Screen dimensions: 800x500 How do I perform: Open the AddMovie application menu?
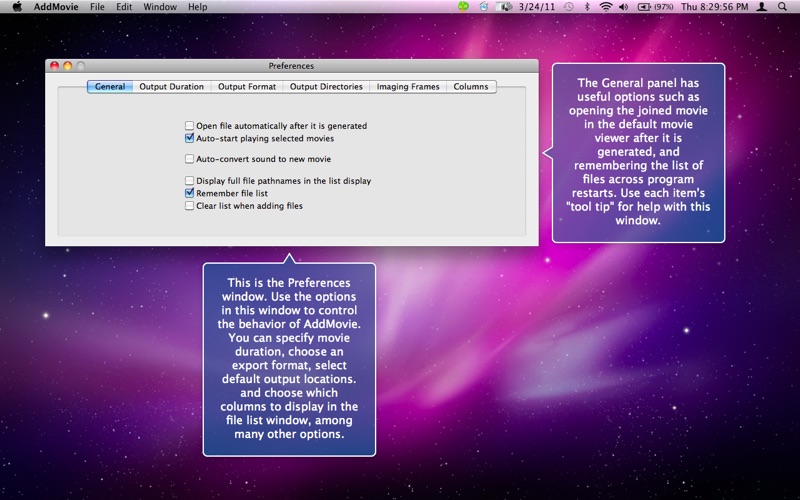[56, 7]
